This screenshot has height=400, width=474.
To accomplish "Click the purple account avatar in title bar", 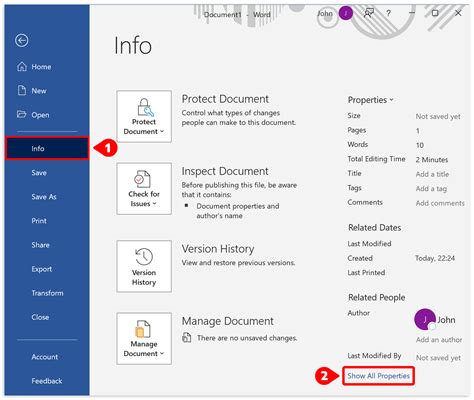I will click(346, 13).
